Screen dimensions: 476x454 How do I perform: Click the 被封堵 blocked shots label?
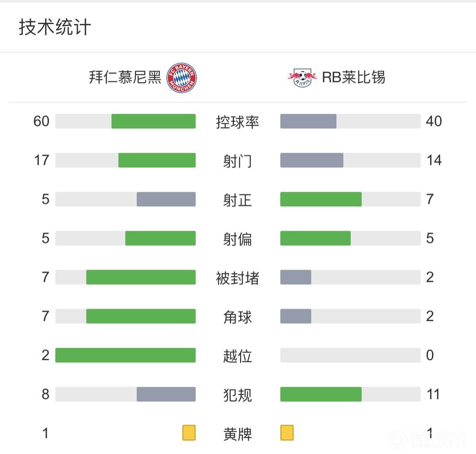pyautogui.click(x=238, y=278)
